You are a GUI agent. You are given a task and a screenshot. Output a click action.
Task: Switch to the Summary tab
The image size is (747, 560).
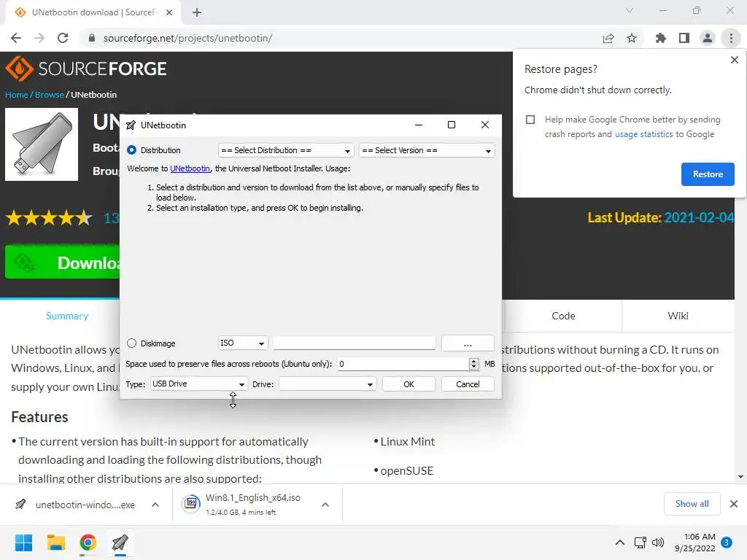(67, 316)
